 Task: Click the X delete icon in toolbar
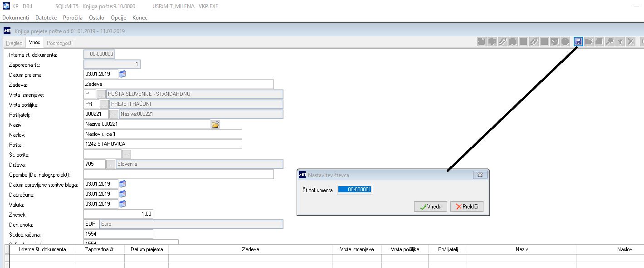pyautogui.click(x=630, y=41)
